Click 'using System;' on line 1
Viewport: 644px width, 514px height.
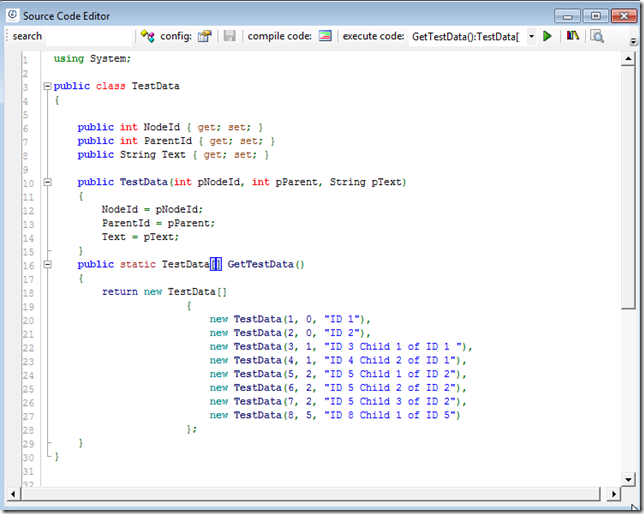(92, 58)
